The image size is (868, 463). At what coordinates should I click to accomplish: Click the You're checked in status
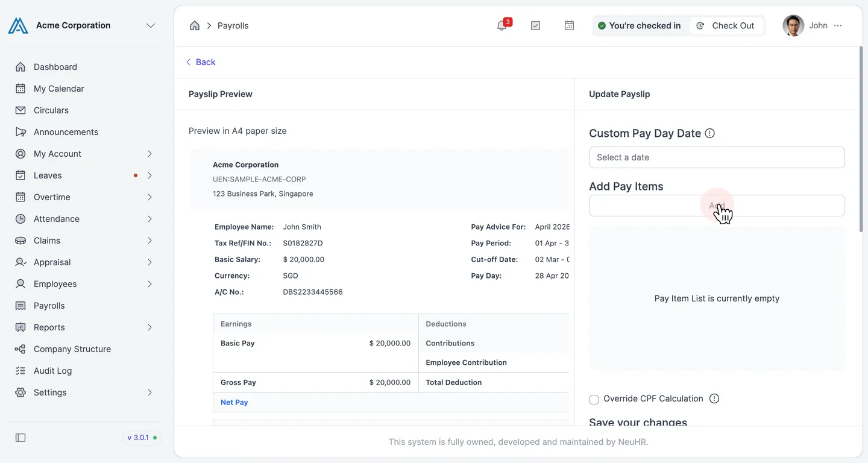[640, 25]
